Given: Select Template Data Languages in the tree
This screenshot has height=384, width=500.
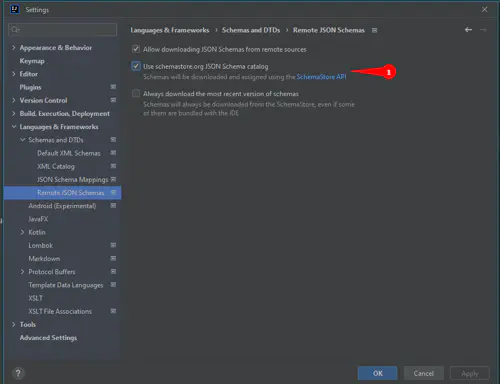Looking at the screenshot, I should click(66, 285).
